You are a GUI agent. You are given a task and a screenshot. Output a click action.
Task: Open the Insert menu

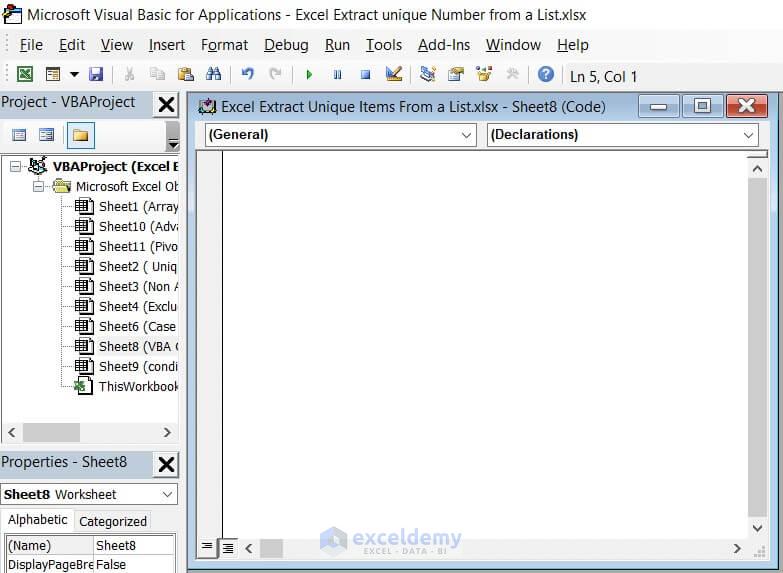pyautogui.click(x=167, y=45)
